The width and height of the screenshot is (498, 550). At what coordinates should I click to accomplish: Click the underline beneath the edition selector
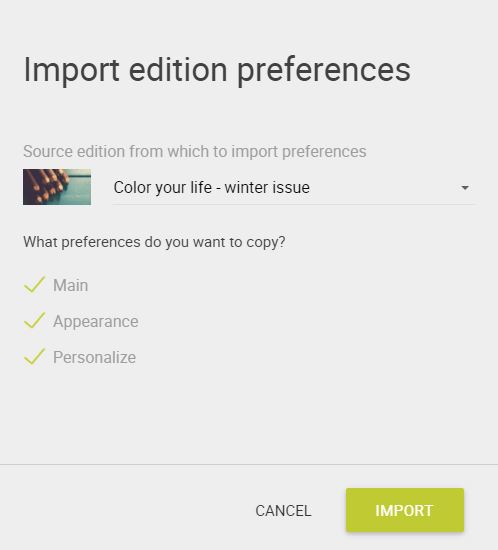point(294,204)
